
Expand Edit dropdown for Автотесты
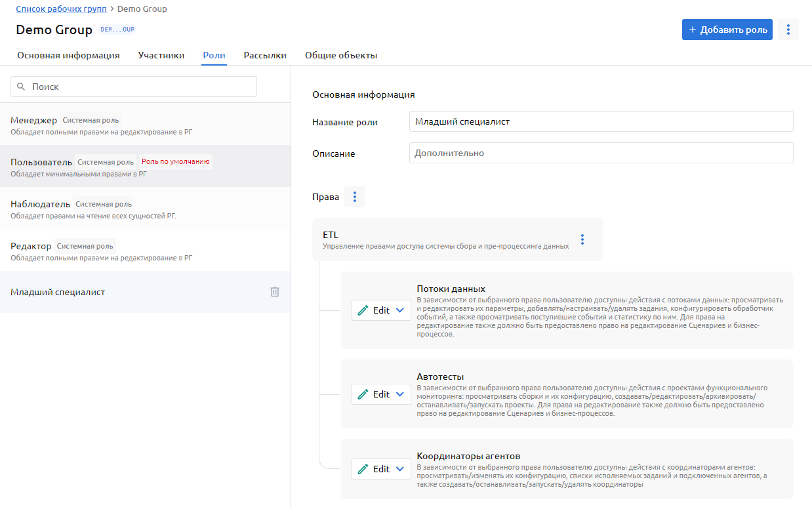click(381, 394)
